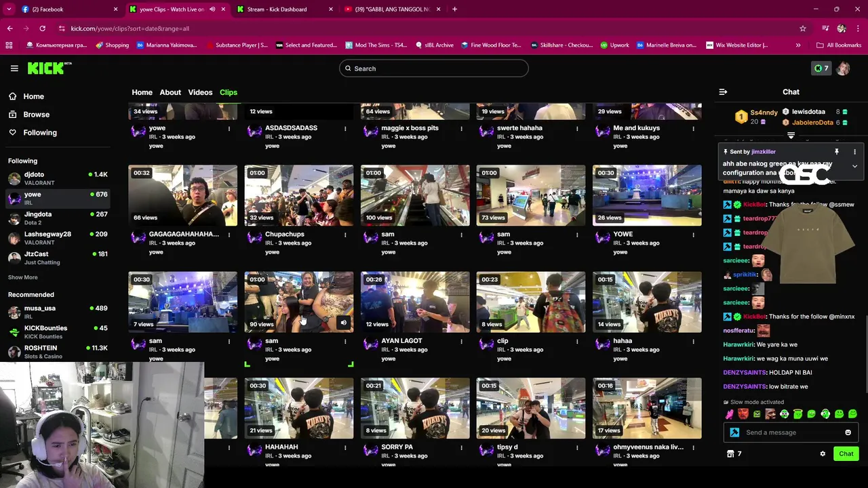Click the KICK logo
Screen dimensions: 868x488
pyautogui.click(x=50, y=68)
